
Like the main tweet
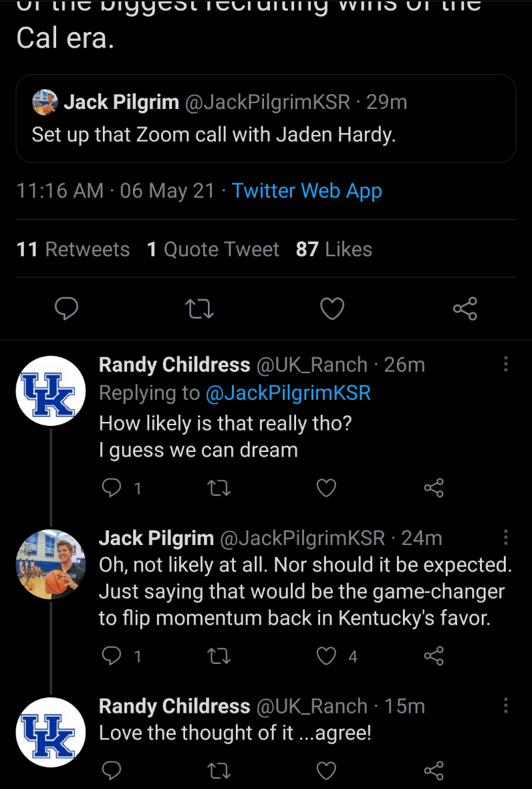332,308
